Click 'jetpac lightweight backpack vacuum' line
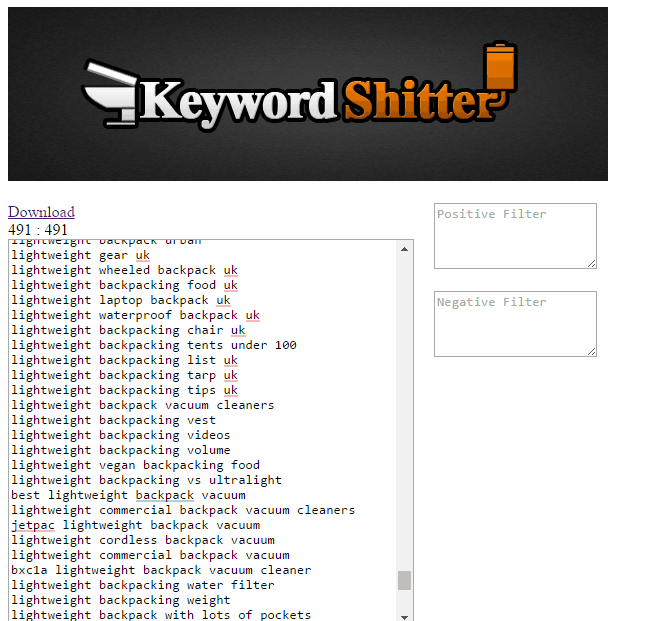The height and width of the screenshot is (621, 662). point(136,525)
